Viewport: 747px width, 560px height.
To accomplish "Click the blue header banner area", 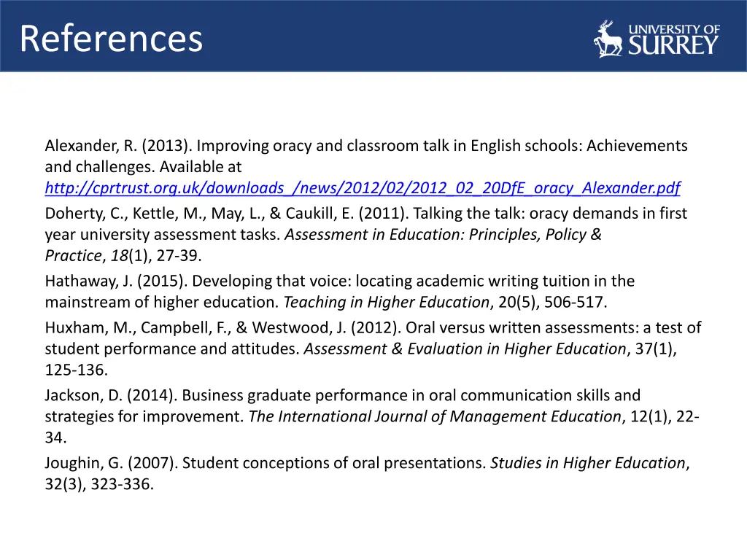I will (373, 36).
